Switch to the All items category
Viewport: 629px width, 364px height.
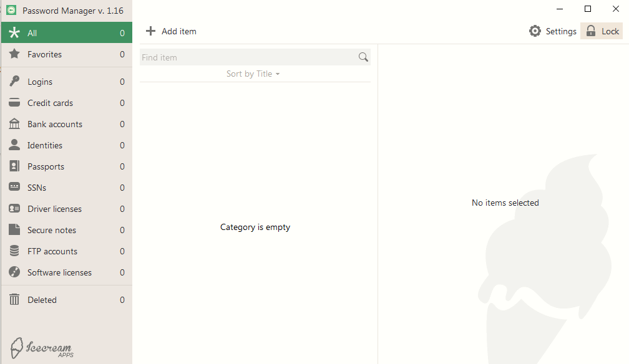[32, 33]
